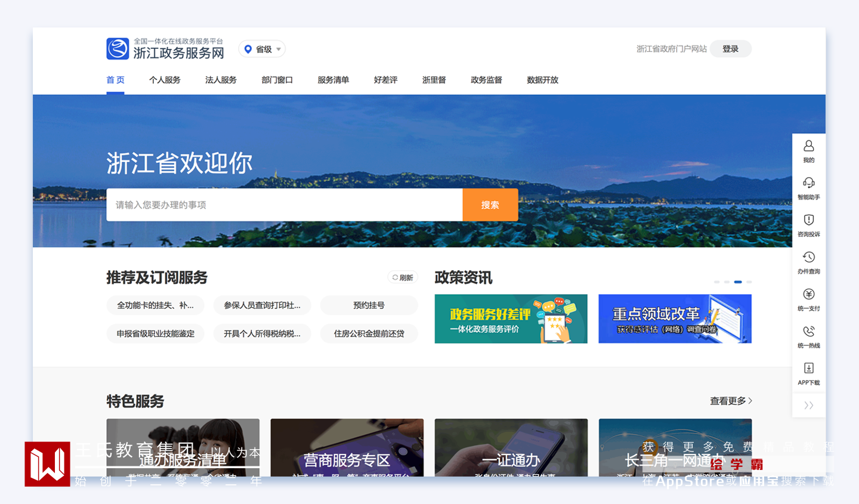
Task: Open the 预约挂号 service chip
Action: (369, 305)
